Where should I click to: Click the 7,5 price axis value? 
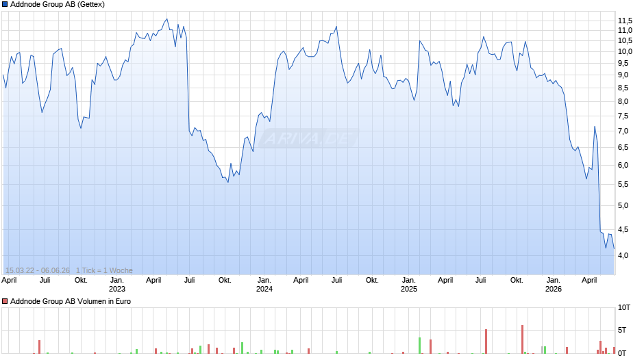[623, 116]
